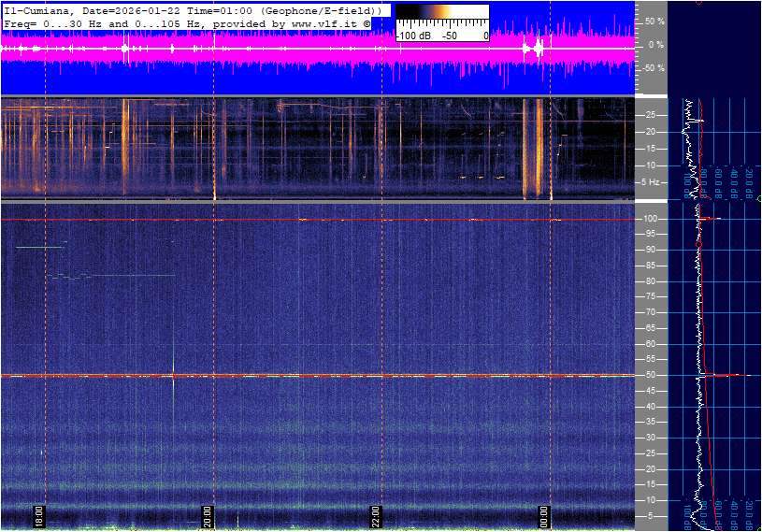Click the 5 Hz label on upper axis

[x=652, y=182]
